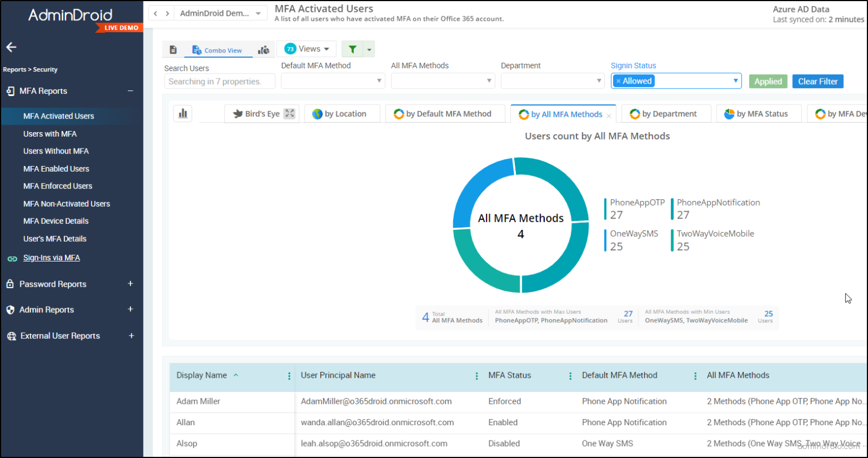Click the bar chart icon left of view tabs
Image resolution: width=868 pixels, height=458 pixels.
(182, 113)
